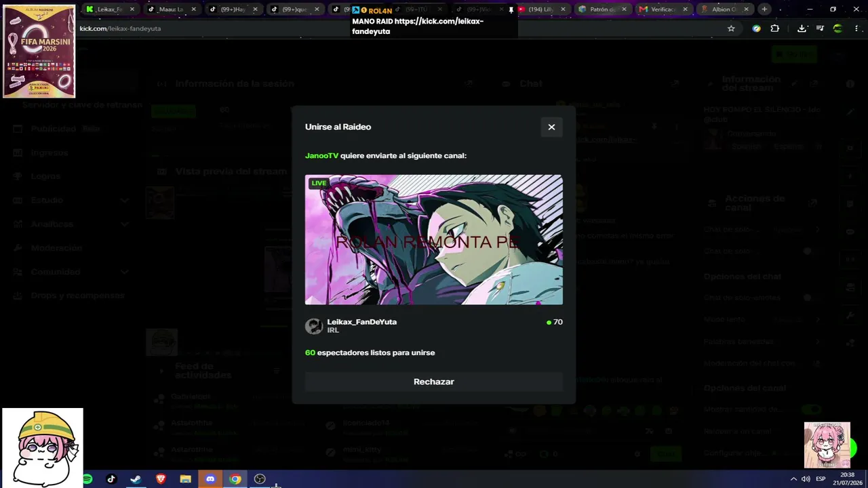Toggle the Mostrar cantidad de switch

810,409
